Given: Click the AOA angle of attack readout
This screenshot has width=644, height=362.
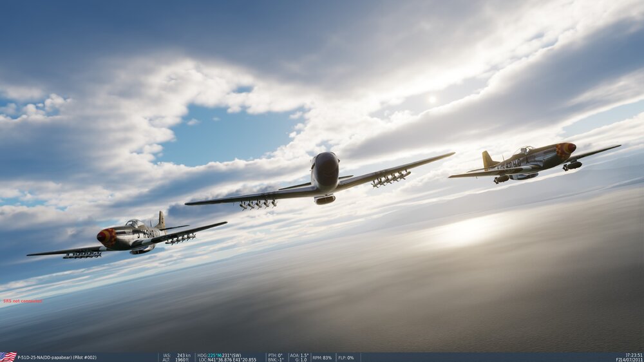Looking at the screenshot, I should [299, 355].
